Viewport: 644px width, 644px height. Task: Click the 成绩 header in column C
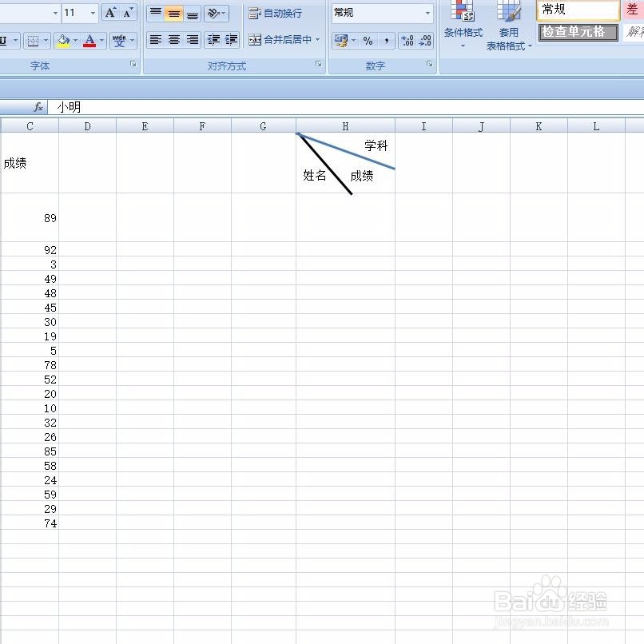pyautogui.click(x=30, y=163)
